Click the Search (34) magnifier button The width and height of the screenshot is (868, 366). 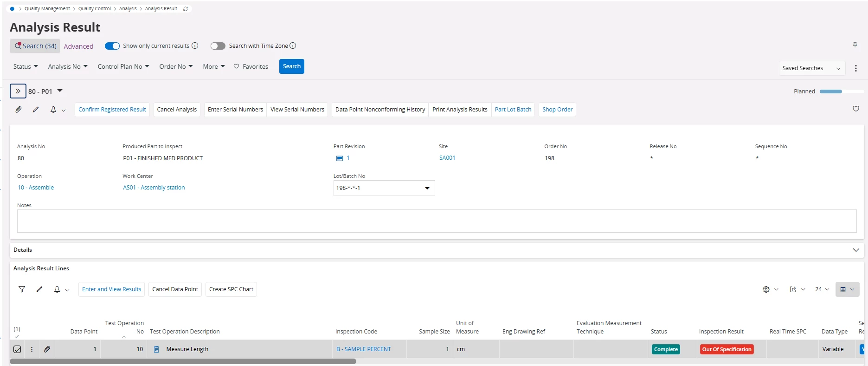[35, 46]
